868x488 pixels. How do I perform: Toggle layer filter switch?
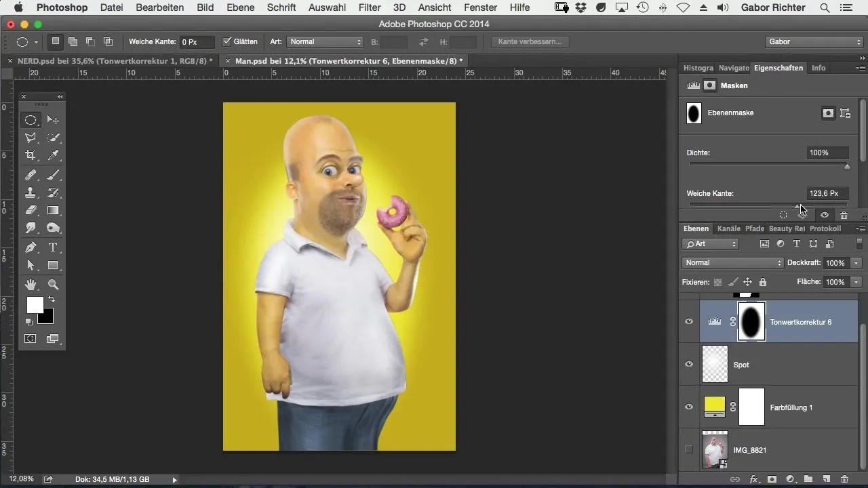click(860, 243)
